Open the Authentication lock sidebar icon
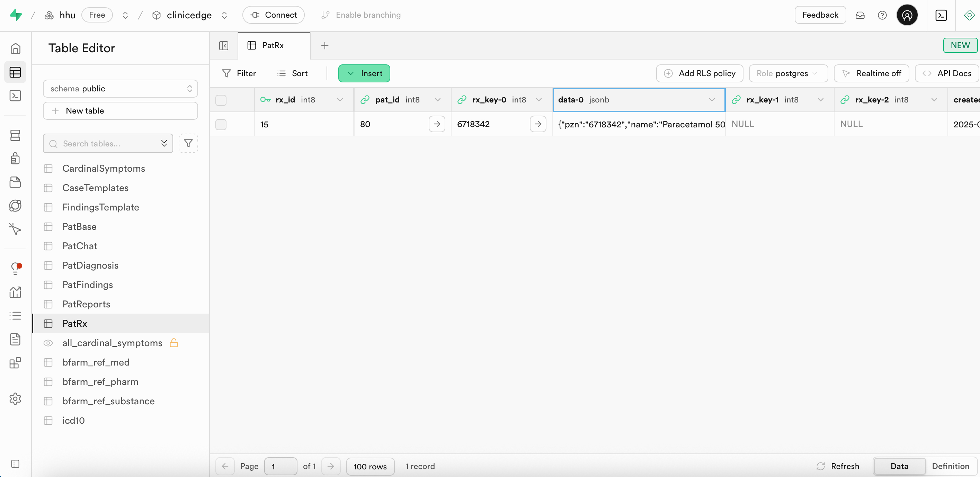The height and width of the screenshot is (477, 980). 15,158
